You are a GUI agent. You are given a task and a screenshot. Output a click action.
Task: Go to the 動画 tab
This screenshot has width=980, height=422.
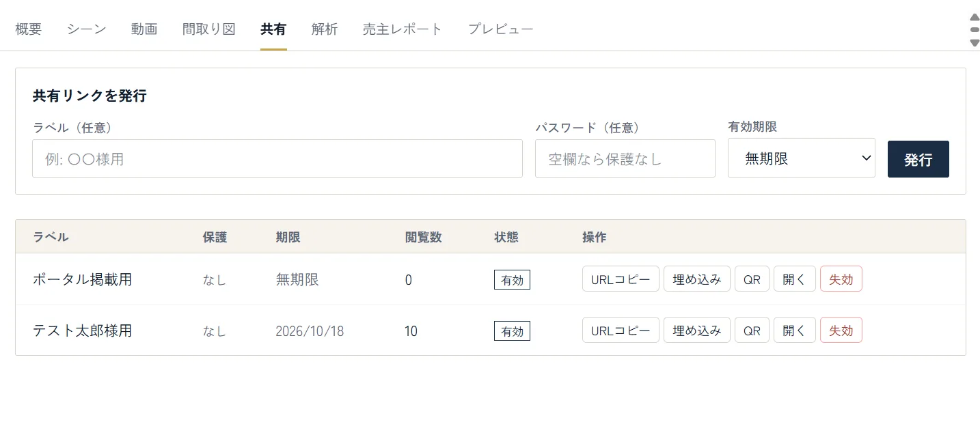pyautogui.click(x=144, y=29)
